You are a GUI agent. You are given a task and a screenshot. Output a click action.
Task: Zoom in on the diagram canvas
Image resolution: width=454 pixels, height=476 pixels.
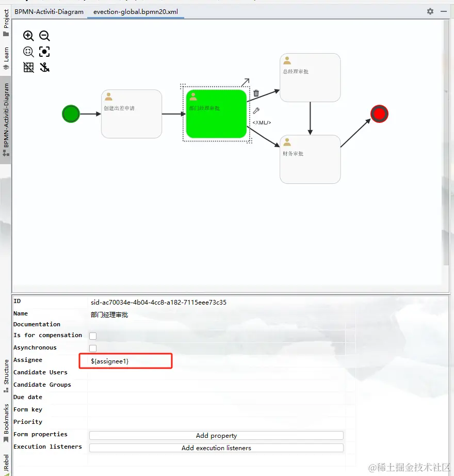tap(28, 36)
